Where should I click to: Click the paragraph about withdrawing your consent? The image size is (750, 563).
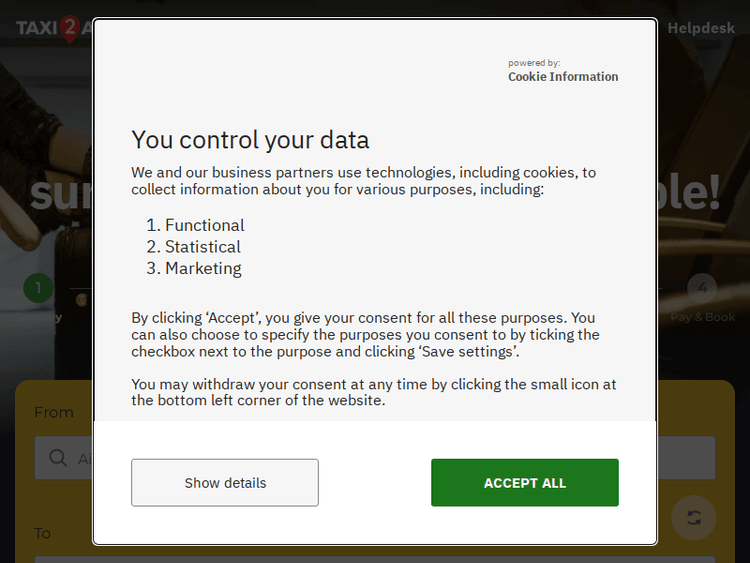click(374, 392)
